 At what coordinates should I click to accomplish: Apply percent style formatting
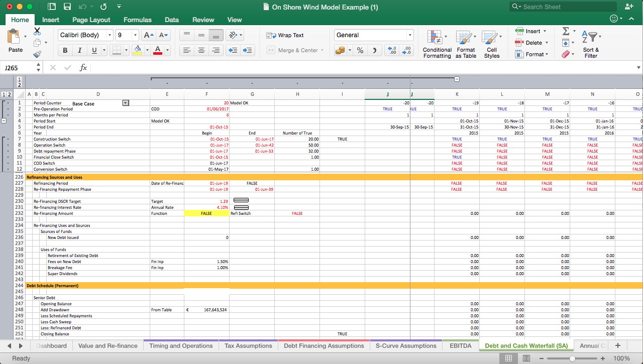click(x=360, y=50)
